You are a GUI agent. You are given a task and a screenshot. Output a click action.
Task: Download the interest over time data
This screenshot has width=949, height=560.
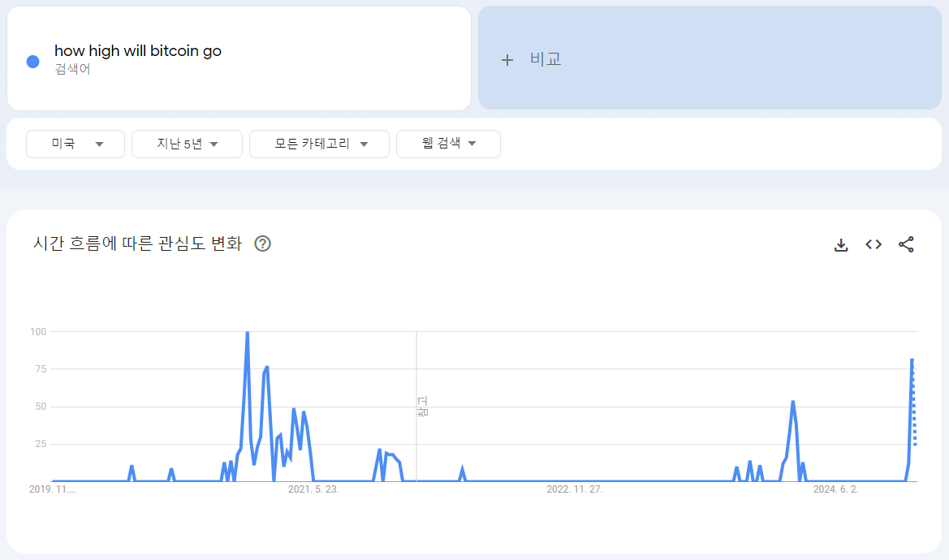pyautogui.click(x=841, y=244)
